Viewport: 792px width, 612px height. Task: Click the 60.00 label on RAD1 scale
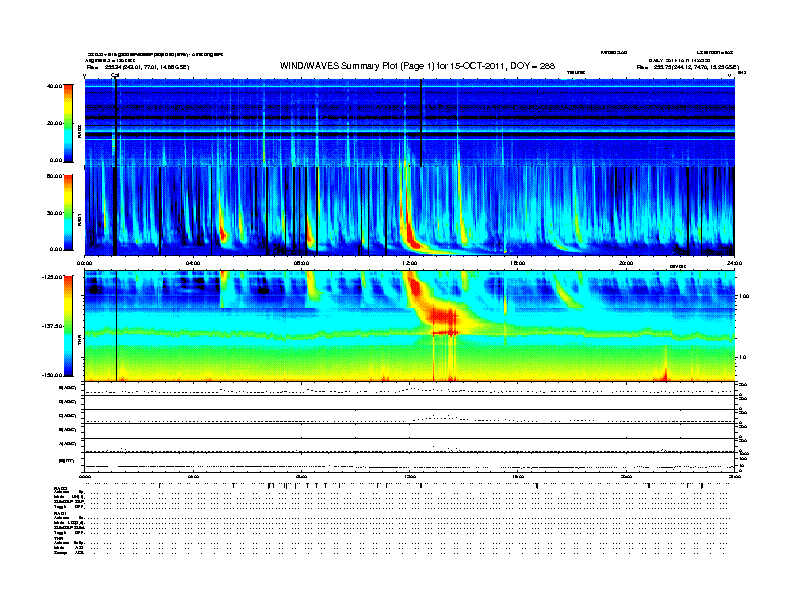(54, 176)
